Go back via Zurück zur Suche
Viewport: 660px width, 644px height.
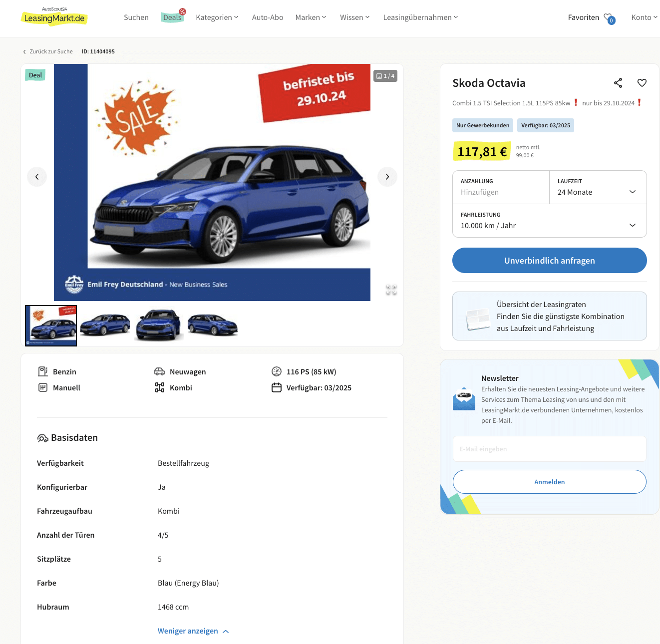[x=48, y=51]
